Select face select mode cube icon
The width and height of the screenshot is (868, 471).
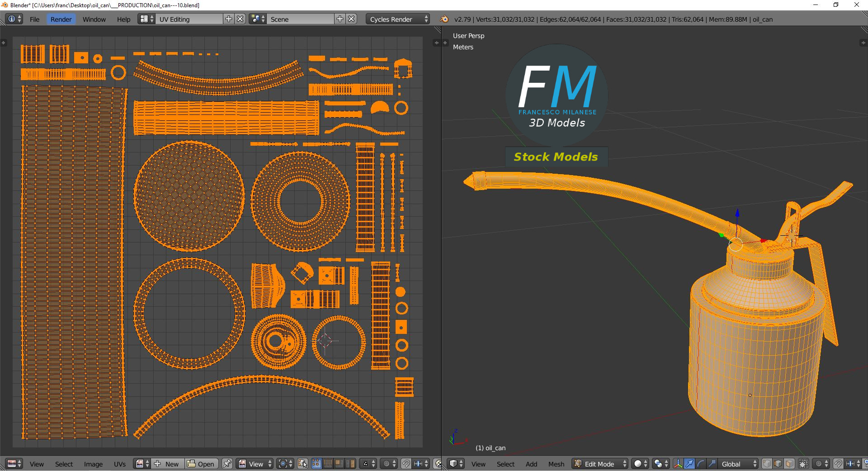coord(789,464)
